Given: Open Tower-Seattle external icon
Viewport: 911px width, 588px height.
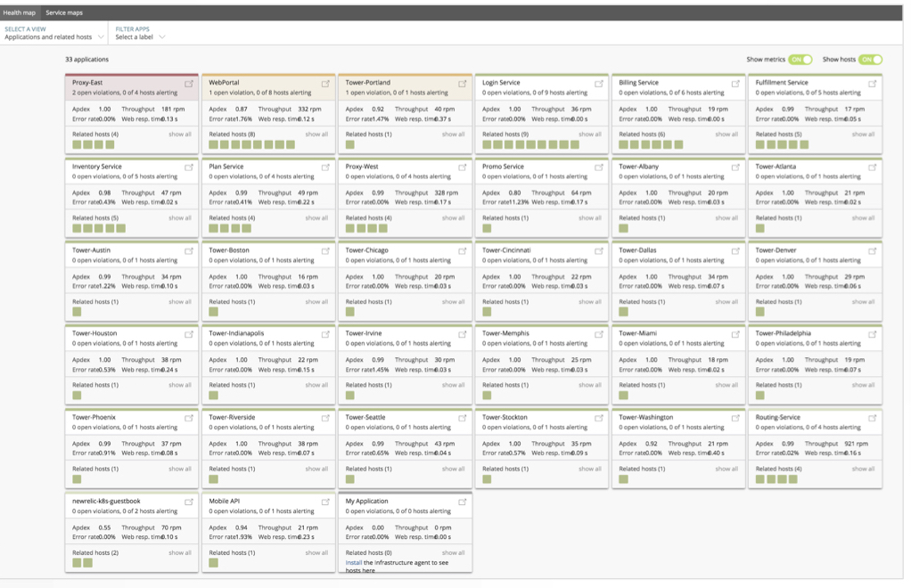Looking at the screenshot, I should (463, 418).
